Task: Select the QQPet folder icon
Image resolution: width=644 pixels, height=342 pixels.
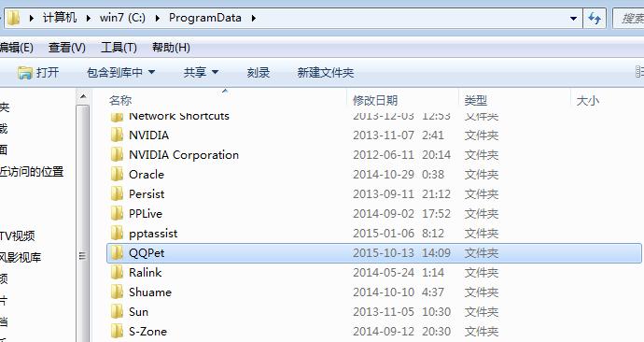Action: click(x=117, y=253)
